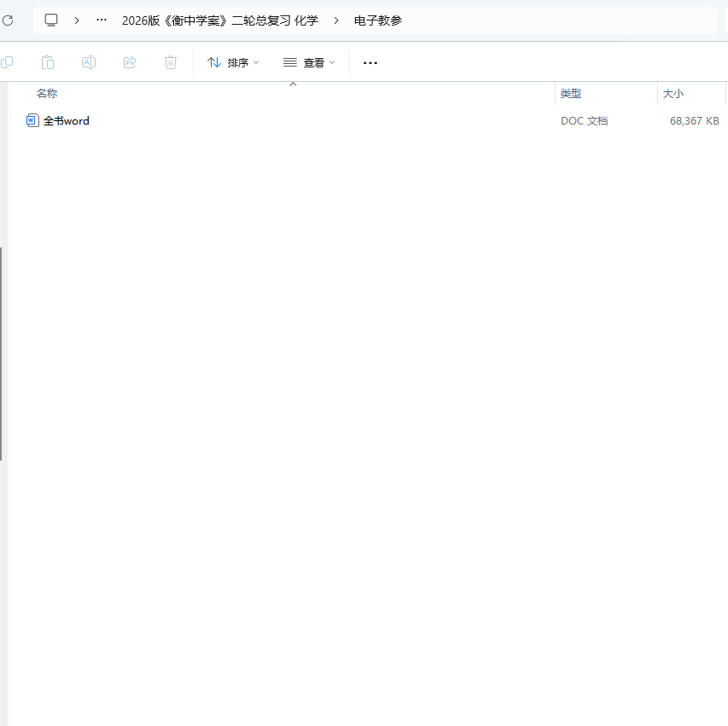Click the Rename icon in the toolbar
728x726 pixels.
89,62
